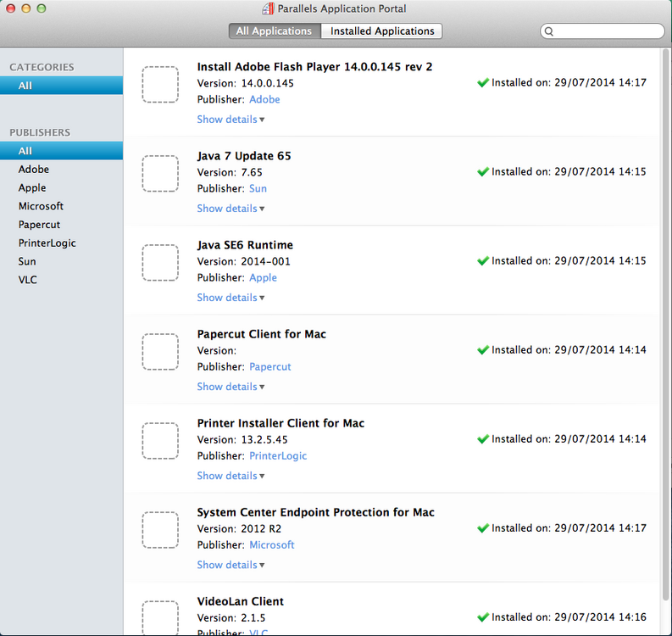Click the title Printer Installer Client for Mac
The width and height of the screenshot is (672, 636).
[280, 423]
